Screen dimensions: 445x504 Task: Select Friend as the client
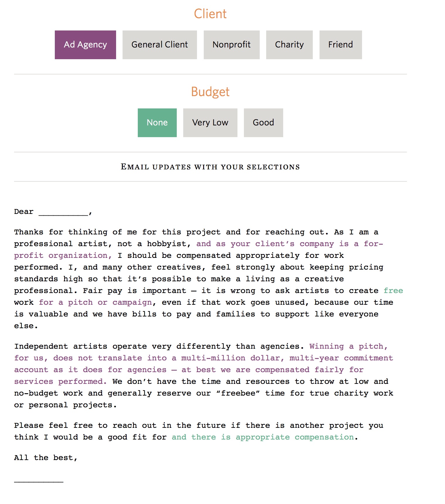(x=340, y=45)
